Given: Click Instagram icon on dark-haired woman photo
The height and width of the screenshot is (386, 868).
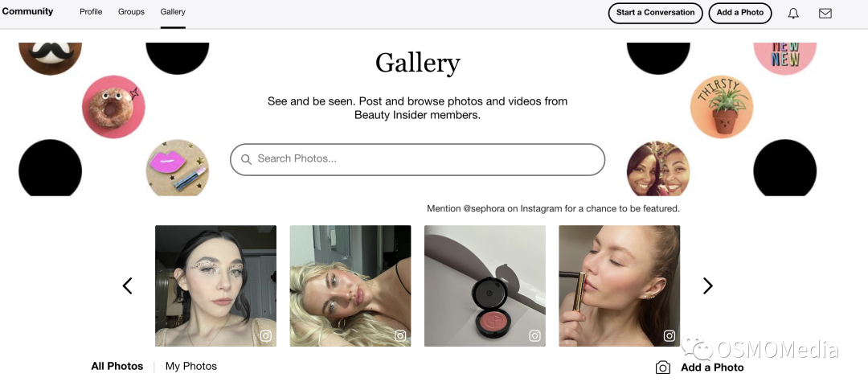Looking at the screenshot, I should [266, 335].
